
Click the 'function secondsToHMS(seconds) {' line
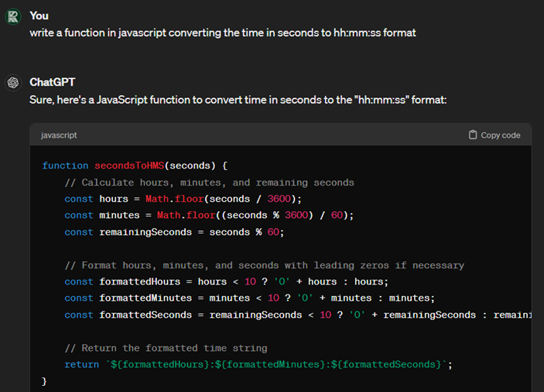(x=135, y=165)
